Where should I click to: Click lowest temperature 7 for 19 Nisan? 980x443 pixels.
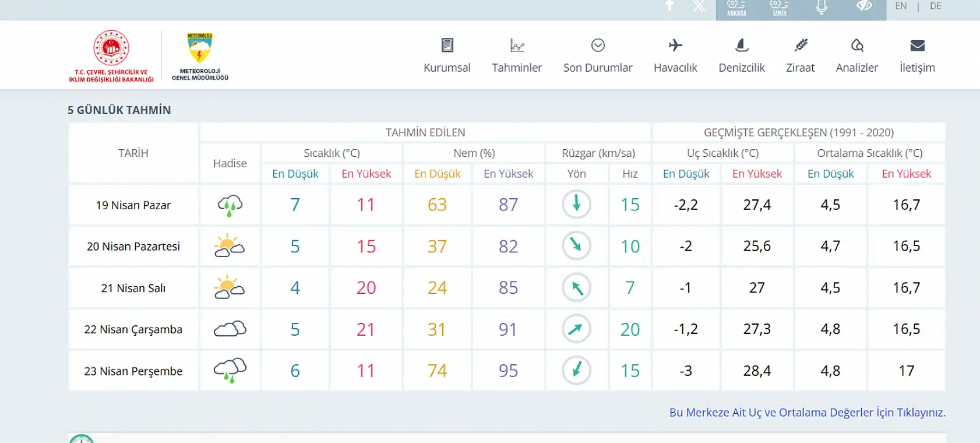295,205
